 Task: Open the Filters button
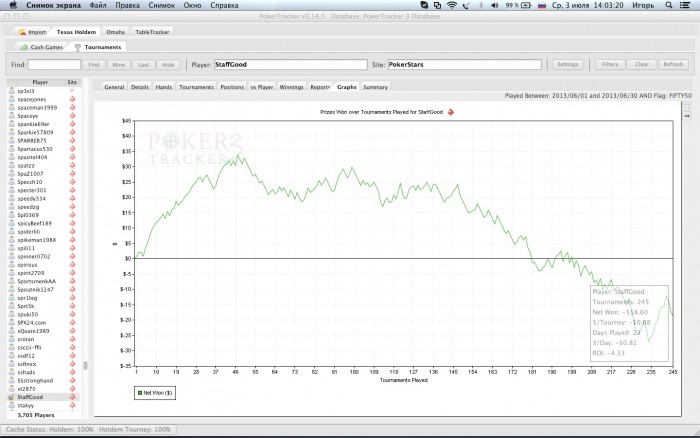610,64
